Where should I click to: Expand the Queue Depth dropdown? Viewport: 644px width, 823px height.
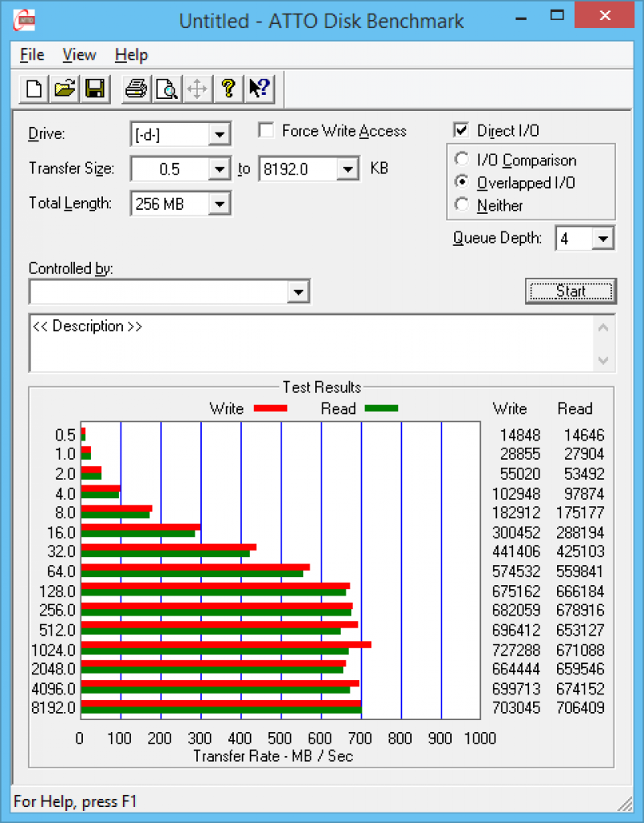point(603,239)
